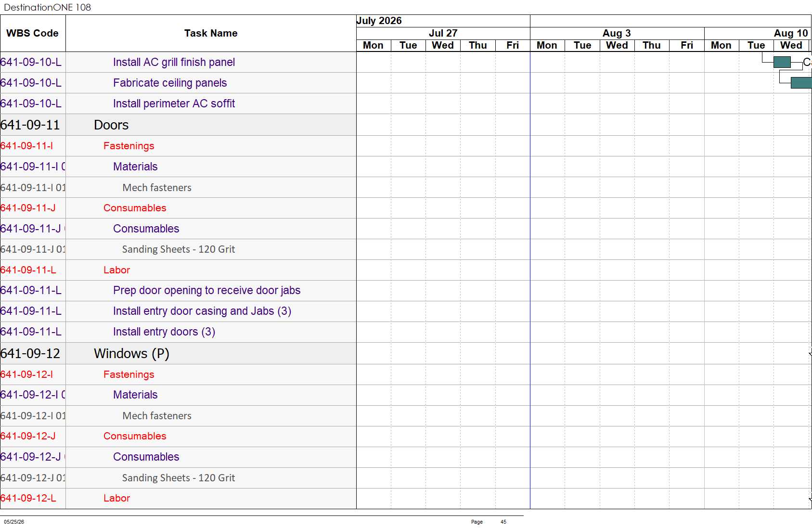Select the purple Consumables row under Windows
The width and height of the screenshot is (812, 528).
(146, 457)
